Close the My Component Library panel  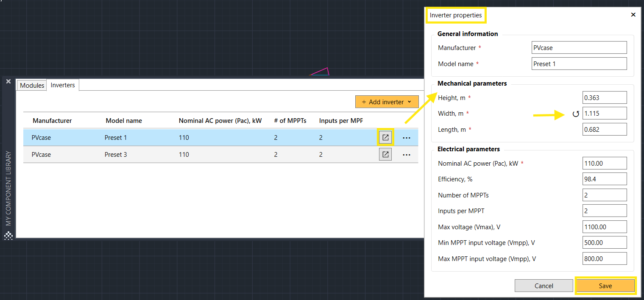tap(8, 81)
